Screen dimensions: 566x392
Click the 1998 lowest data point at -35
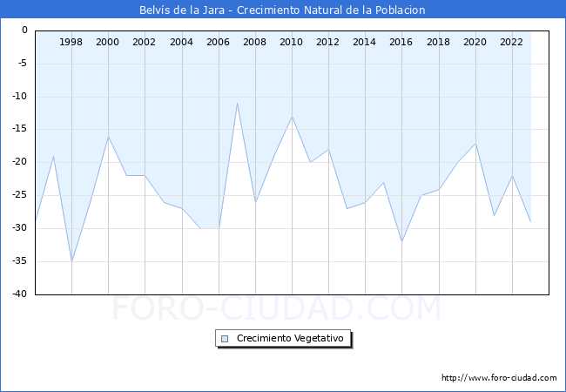(71, 261)
